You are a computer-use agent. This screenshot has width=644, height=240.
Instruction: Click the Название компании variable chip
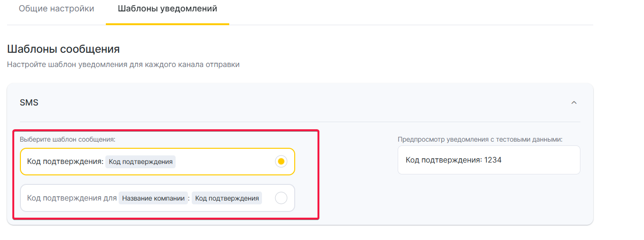tap(153, 198)
